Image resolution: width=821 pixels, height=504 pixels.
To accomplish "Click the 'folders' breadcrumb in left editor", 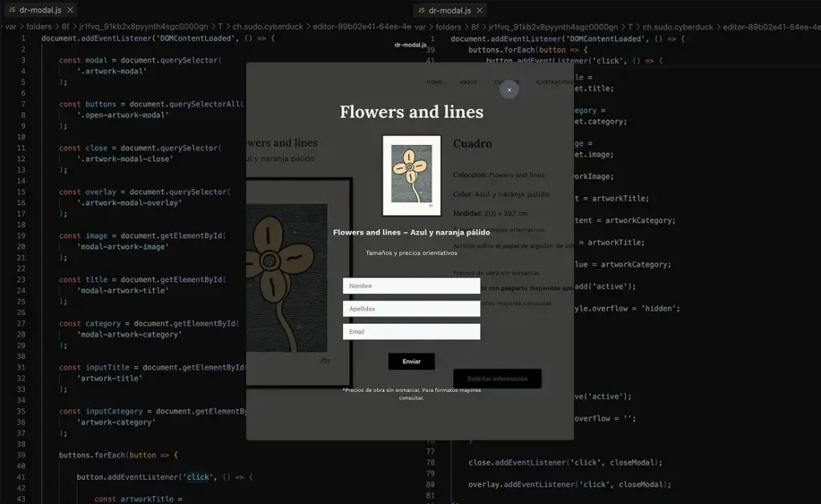I will (x=38, y=26).
